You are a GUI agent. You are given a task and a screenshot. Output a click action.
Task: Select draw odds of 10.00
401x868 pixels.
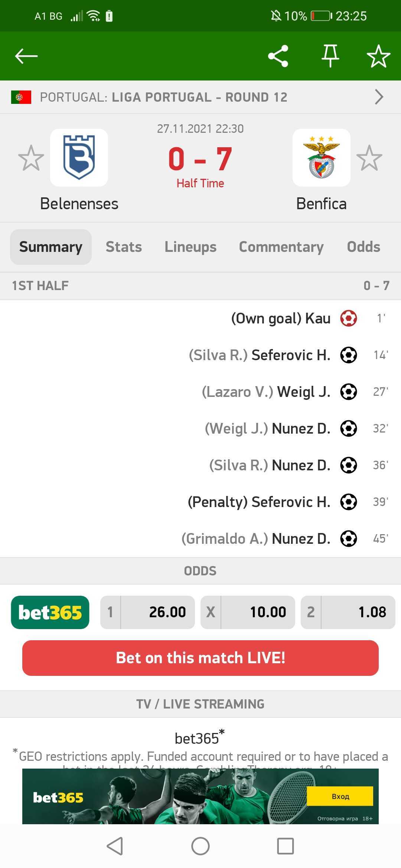coord(248,612)
